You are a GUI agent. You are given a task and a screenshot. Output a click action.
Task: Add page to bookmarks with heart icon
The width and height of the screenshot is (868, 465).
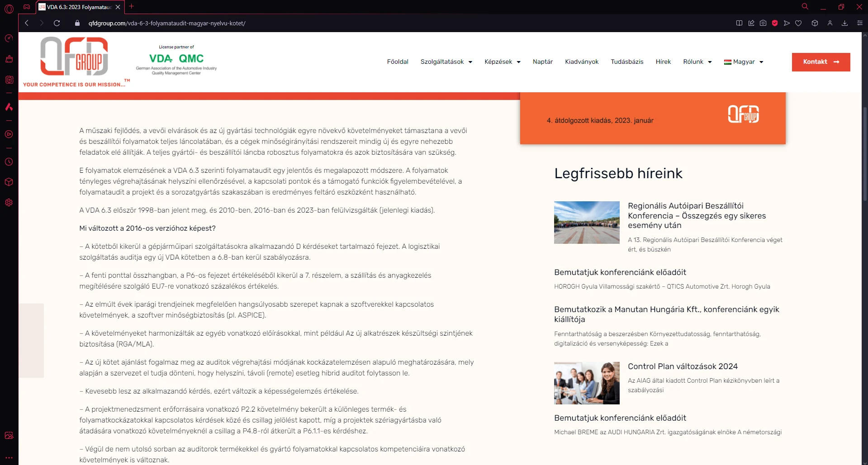click(798, 23)
